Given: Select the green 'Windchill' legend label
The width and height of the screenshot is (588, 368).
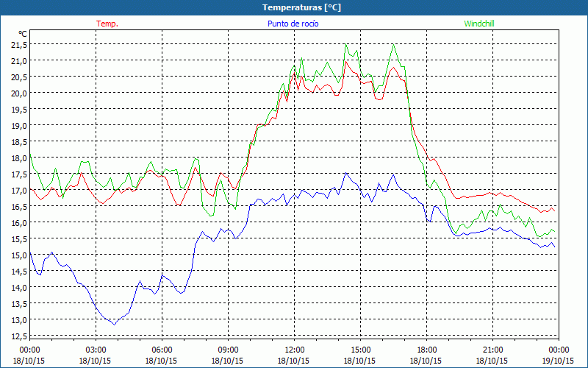Looking at the screenshot, I should [479, 24].
